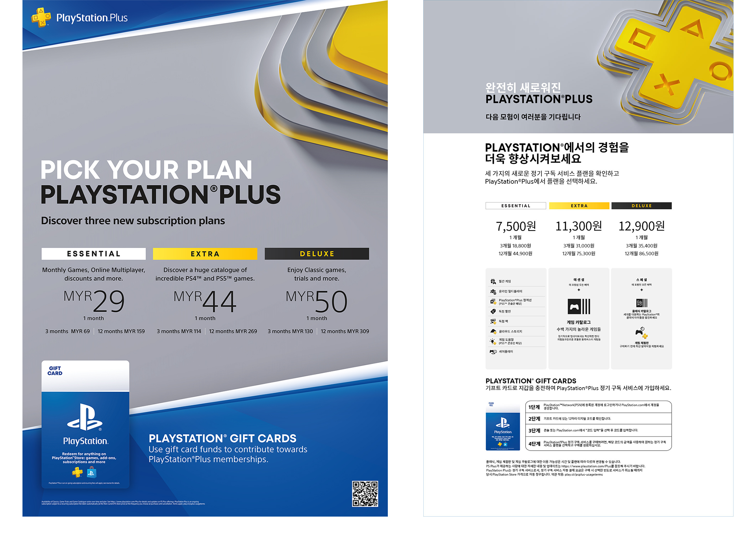Click the PlayStation logo on the English gift card
This screenshot has height=543, width=756.
click(85, 417)
